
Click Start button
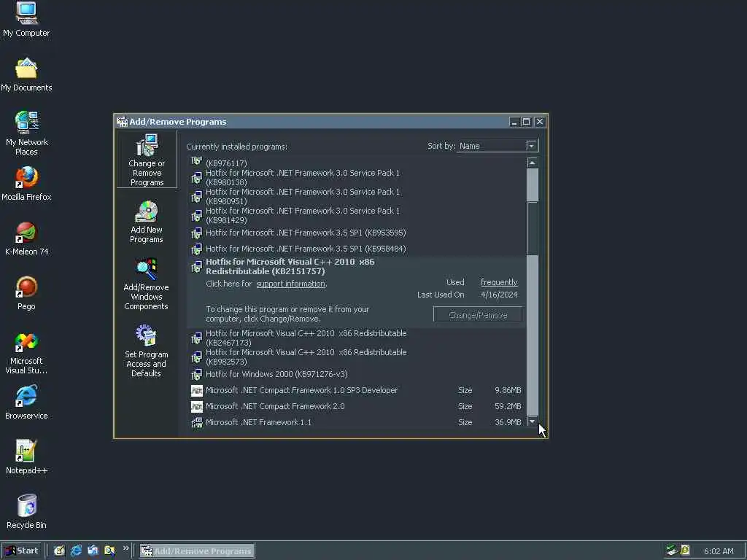(22, 551)
